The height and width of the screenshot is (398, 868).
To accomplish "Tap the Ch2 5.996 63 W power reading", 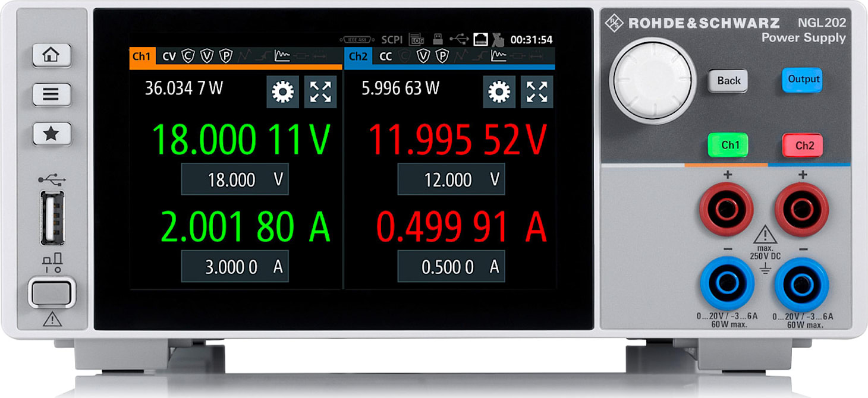I will coord(401,89).
